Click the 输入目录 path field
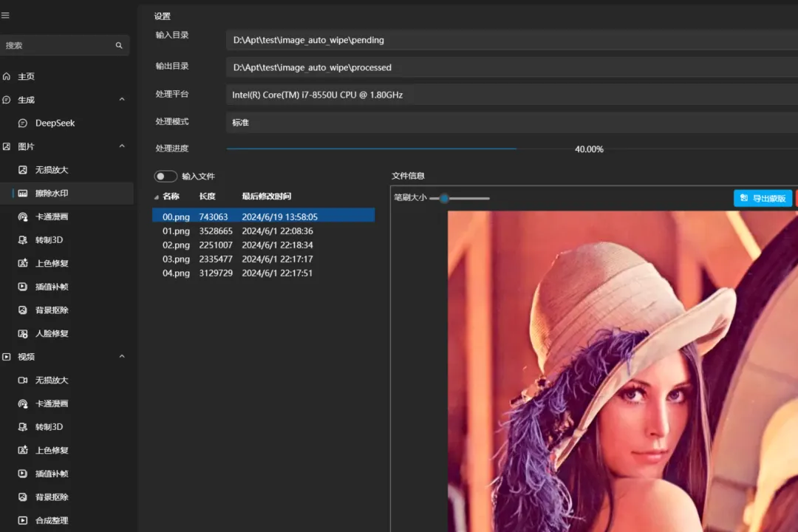This screenshot has width=798, height=532. [x=512, y=40]
